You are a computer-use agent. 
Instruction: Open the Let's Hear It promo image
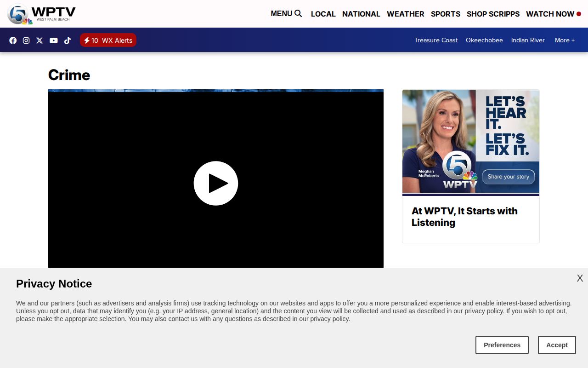click(x=471, y=141)
